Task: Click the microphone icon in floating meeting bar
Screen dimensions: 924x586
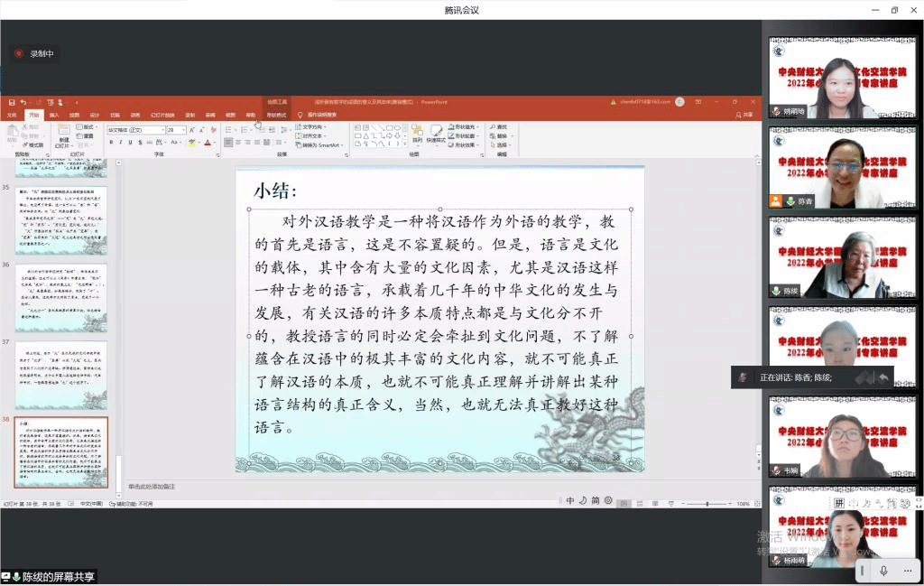Action: pyautogui.click(x=883, y=570)
